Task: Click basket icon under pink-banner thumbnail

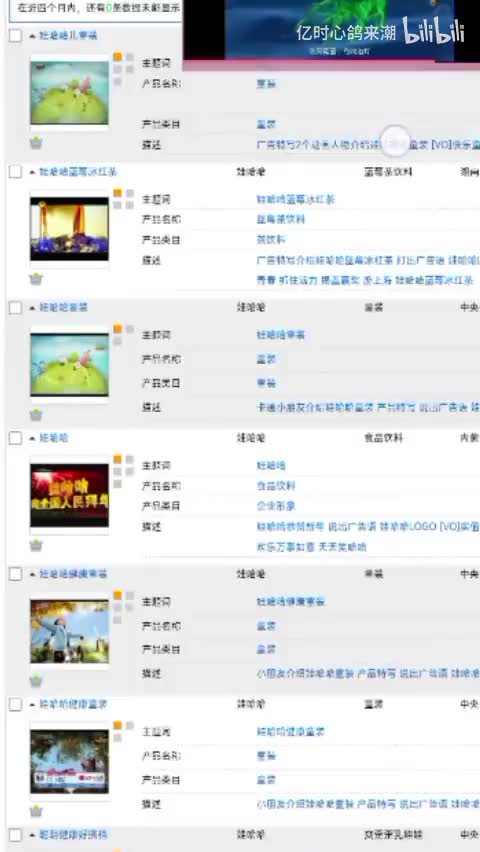Action: pos(36,811)
